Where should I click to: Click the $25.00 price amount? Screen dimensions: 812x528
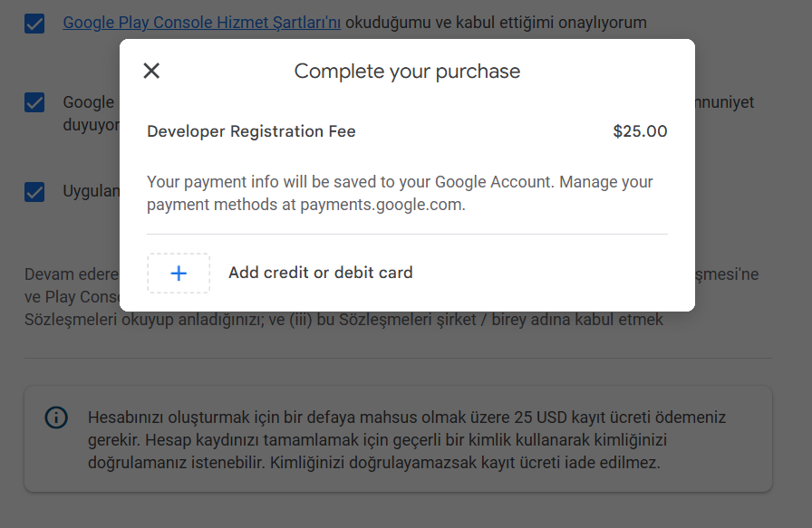click(x=640, y=131)
